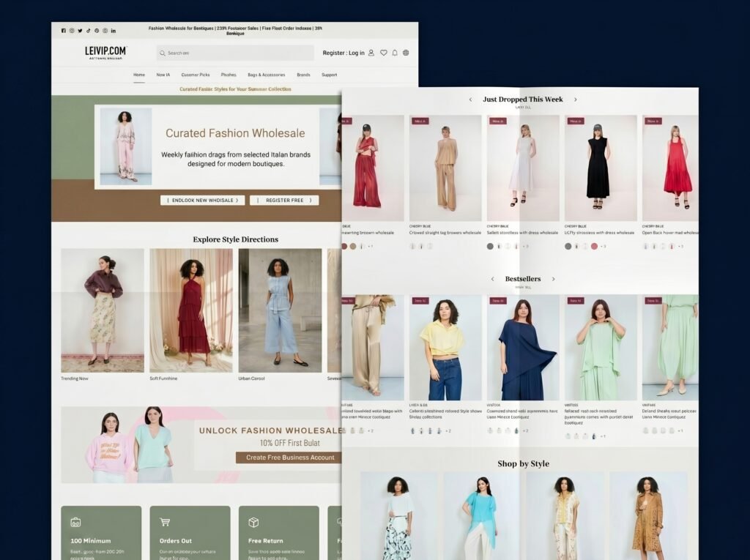The image size is (750, 560).
Task: Open the Bags & Accessories menu item
Action: coord(267,75)
